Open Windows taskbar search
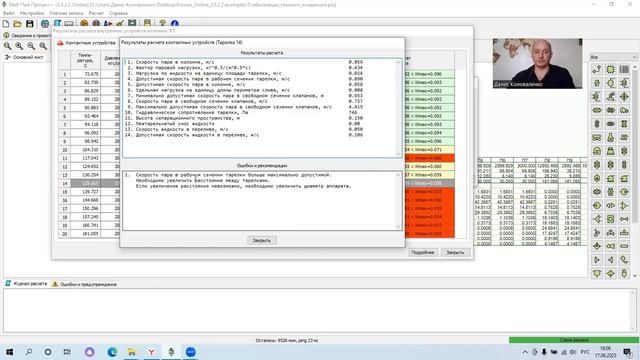 click(29, 352)
